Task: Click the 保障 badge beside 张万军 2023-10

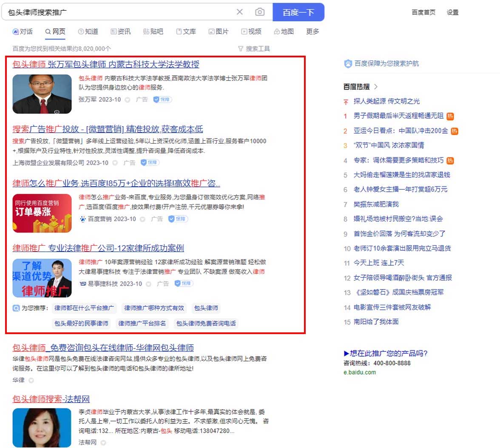Action: [162, 99]
